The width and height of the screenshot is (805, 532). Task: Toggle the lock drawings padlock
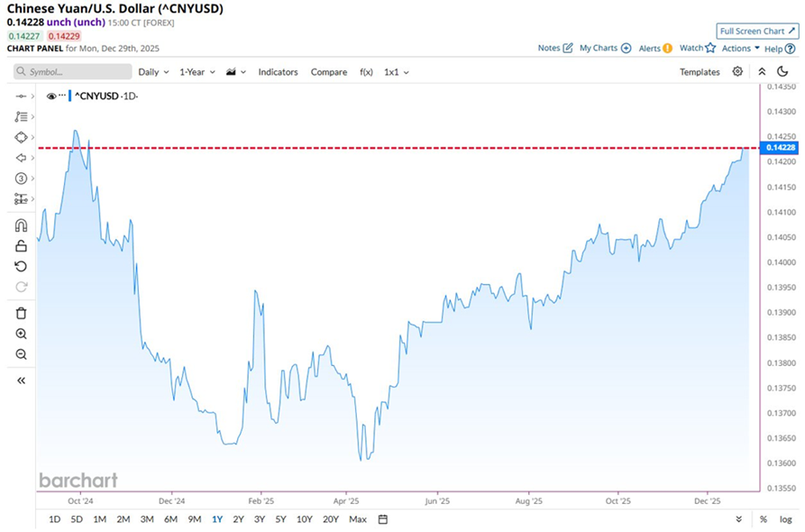pyautogui.click(x=21, y=246)
